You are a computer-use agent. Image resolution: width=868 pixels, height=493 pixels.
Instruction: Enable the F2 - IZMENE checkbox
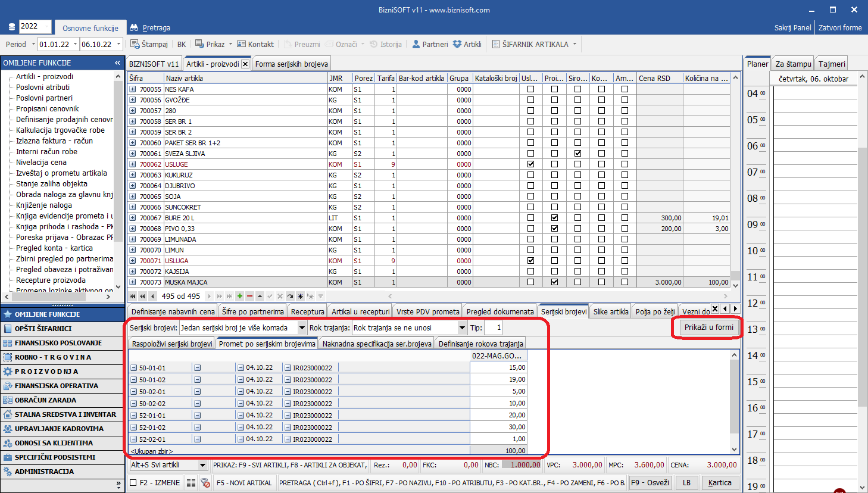(x=133, y=483)
